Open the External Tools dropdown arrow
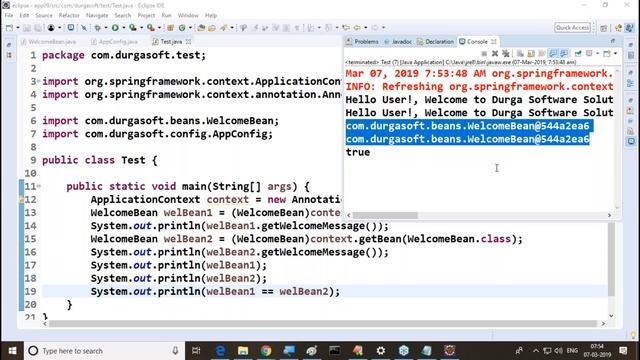Viewport: 640px width, 360px height. [x=159, y=28]
